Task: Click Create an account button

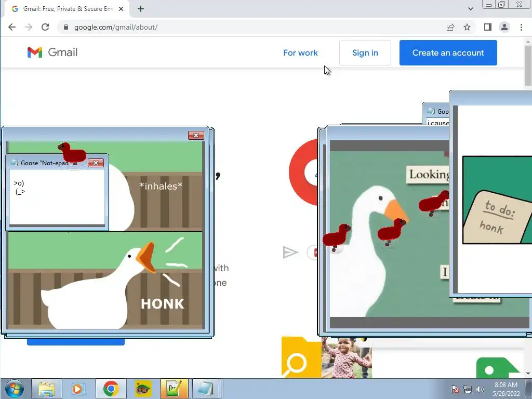Action: (448, 52)
